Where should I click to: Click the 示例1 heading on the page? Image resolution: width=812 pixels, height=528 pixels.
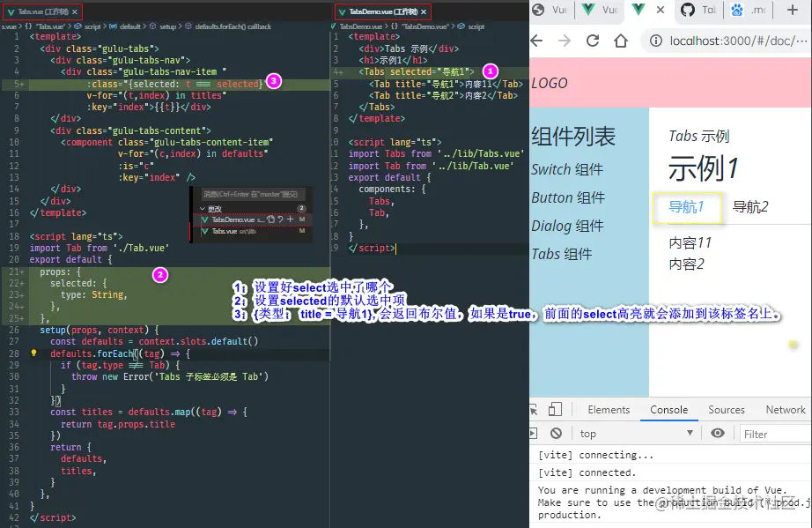coord(704,168)
